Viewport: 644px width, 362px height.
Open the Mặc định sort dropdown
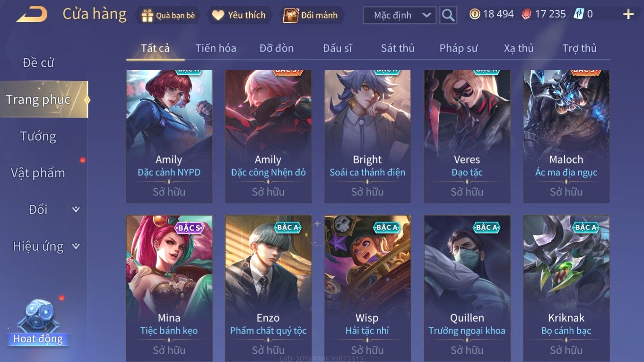[x=399, y=15]
